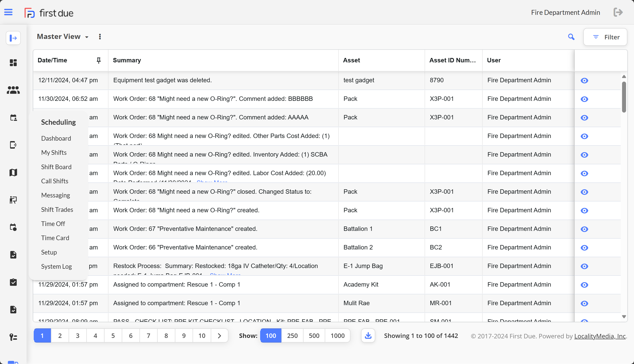The height and width of the screenshot is (364, 634).
Task: Click the Filter button
Action: coord(605,37)
